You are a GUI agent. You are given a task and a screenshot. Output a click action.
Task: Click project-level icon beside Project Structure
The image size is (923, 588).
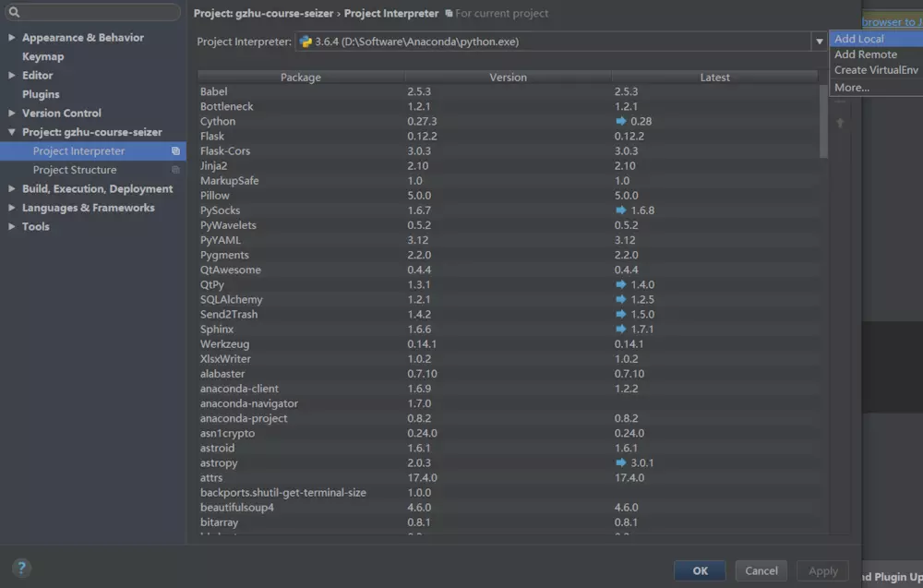click(x=175, y=170)
